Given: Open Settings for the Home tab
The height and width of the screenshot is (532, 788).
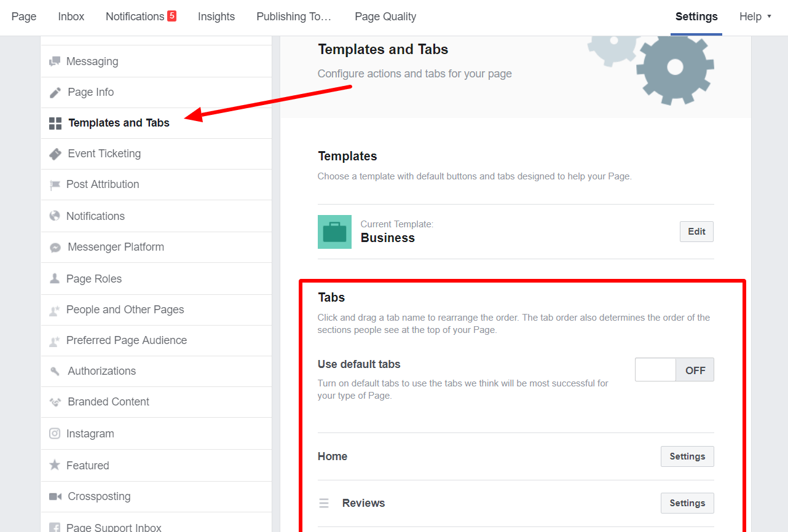Looking at the screenshot, I should [x=687, y=456].
